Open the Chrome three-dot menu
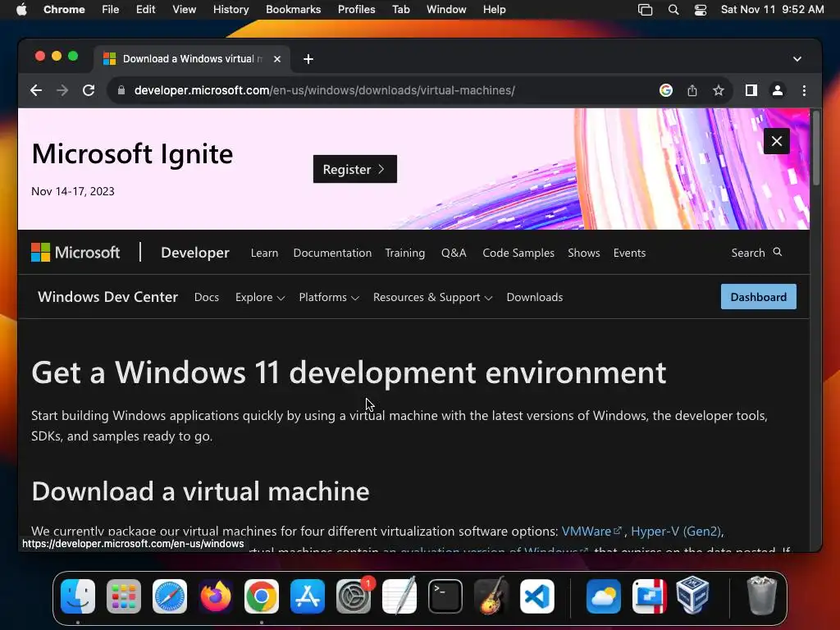This screenshot has height=630, width=840. click(804, 90)
